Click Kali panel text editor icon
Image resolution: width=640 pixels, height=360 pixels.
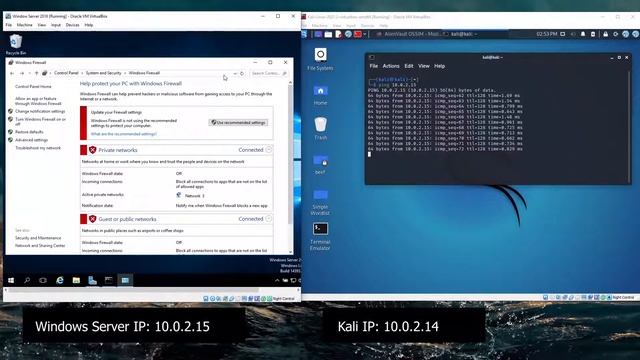[338, 34]
